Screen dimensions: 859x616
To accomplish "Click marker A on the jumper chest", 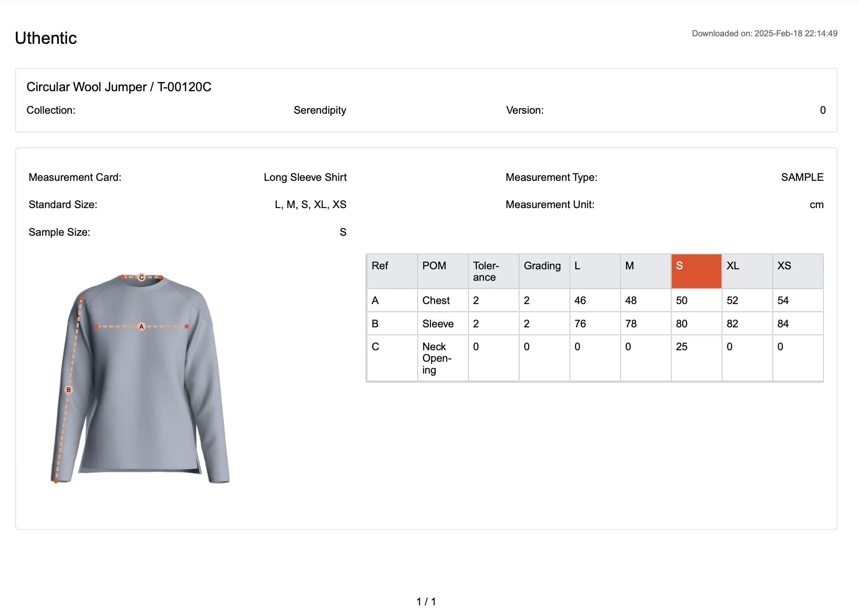I will coord(141,327).
